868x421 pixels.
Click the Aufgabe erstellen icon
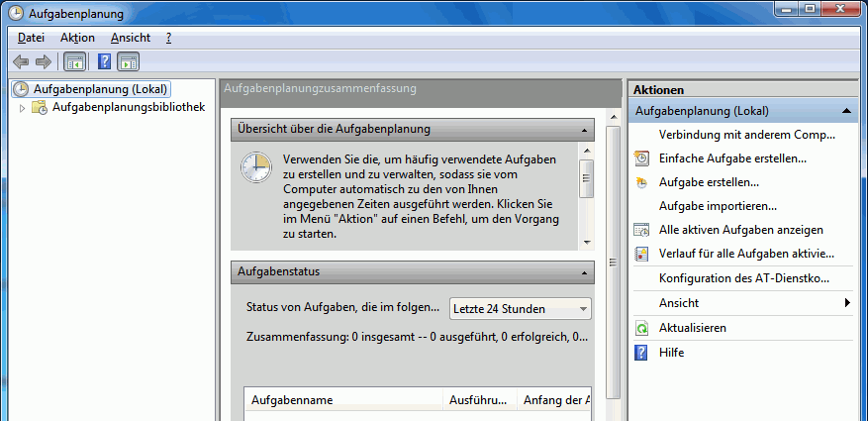(x=641, y=182)
